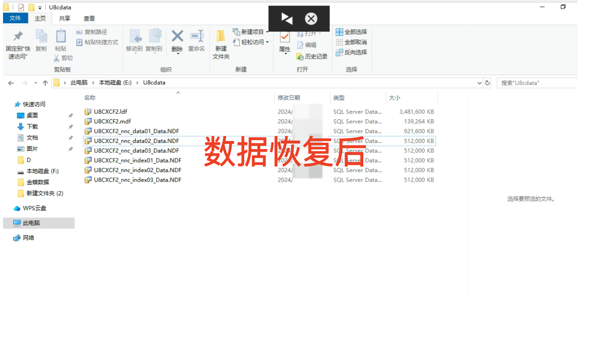Click the Copy icon in ribbon
Screen dimensions: 595x364
tap(41, 36)
